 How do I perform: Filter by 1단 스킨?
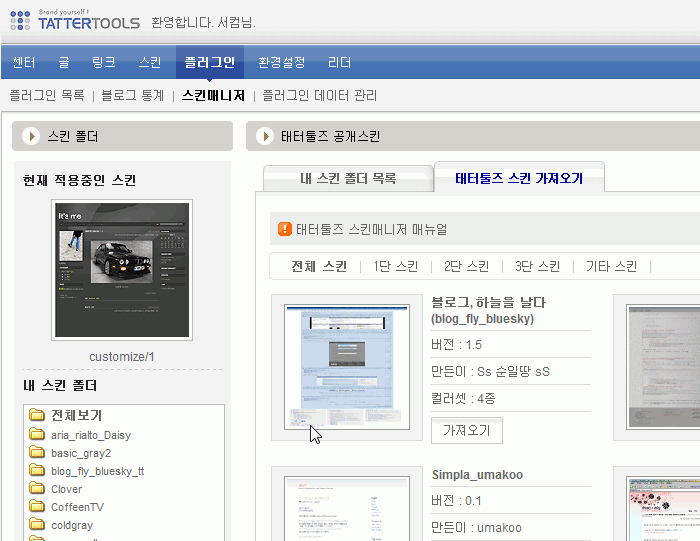pos(396,266)
